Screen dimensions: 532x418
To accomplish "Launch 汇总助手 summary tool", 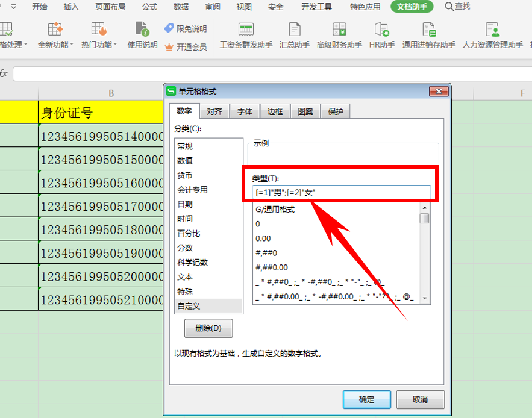I will [295, 35].
